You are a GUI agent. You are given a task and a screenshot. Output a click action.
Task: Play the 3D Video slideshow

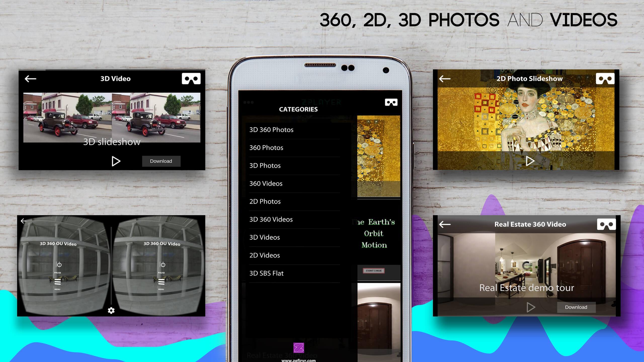click(x=115, y=160)
